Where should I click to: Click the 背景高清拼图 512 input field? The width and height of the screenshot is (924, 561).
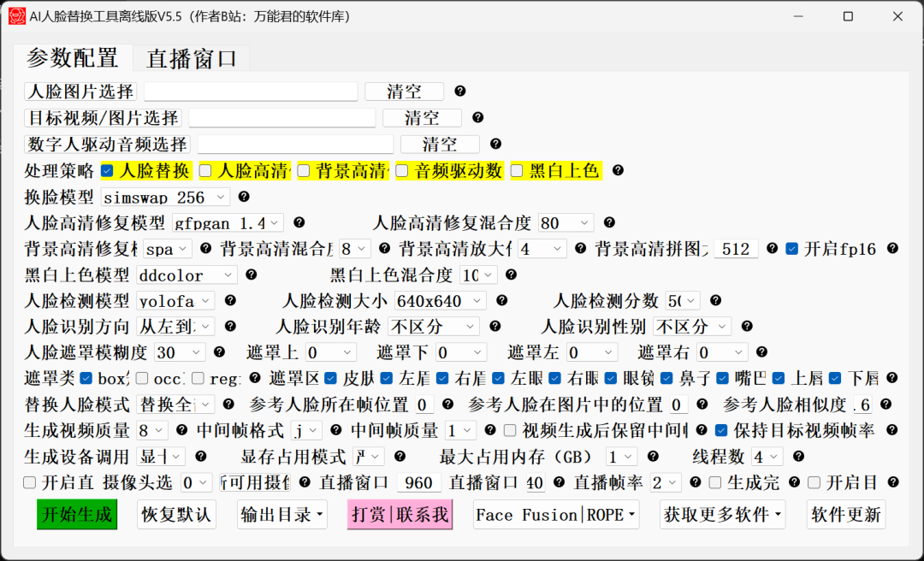point(736,249)
